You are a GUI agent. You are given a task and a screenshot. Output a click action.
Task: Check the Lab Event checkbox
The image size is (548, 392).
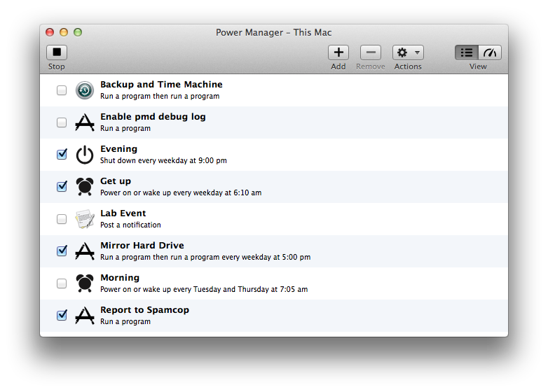point(62,219)
